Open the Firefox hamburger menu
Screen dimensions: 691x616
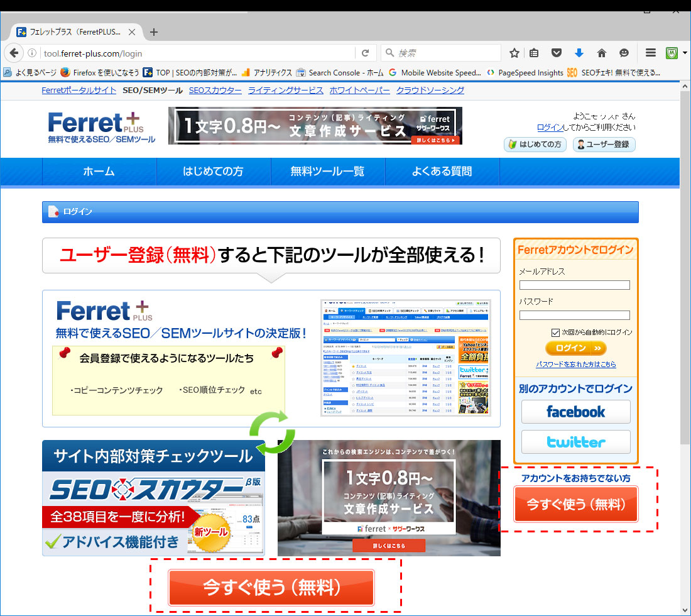(650, 53)
